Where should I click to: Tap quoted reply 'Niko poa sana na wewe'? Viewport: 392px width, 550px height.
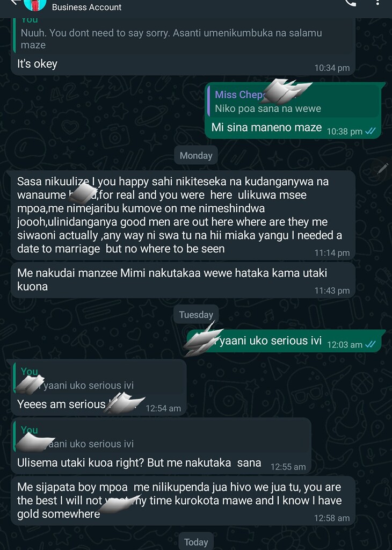[x=293, y=102]
